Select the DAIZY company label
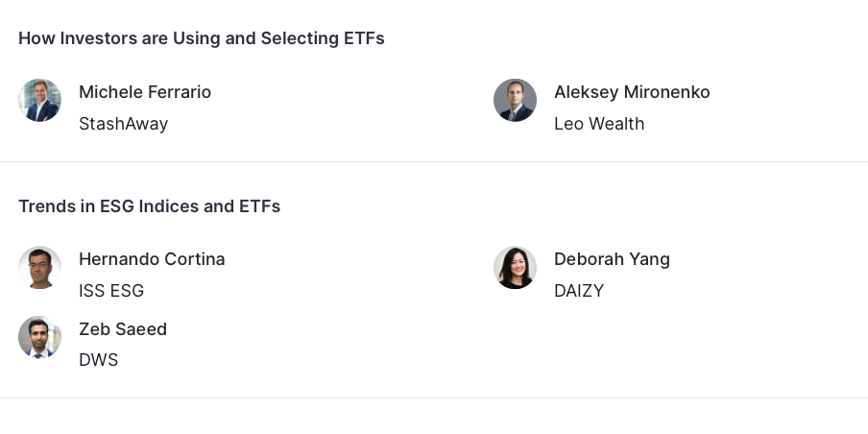Viewport: 868px width, 434px height. pos(579,291)
